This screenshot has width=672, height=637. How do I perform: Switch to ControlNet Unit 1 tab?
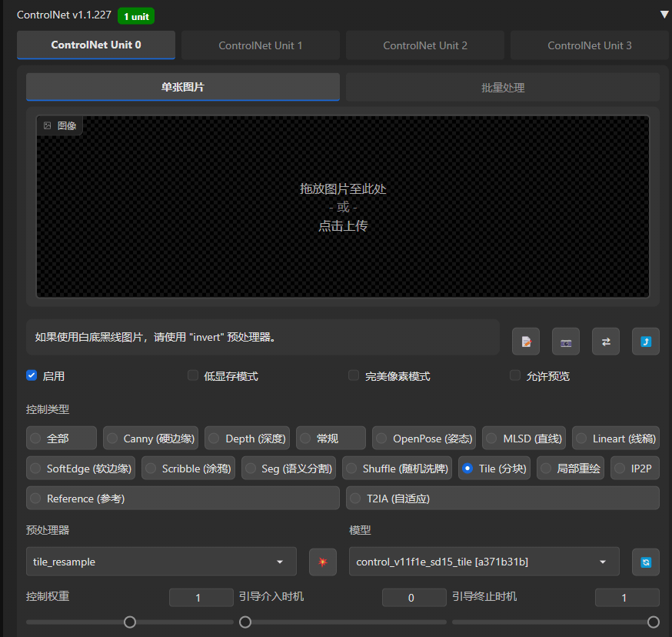coord(260,45)
